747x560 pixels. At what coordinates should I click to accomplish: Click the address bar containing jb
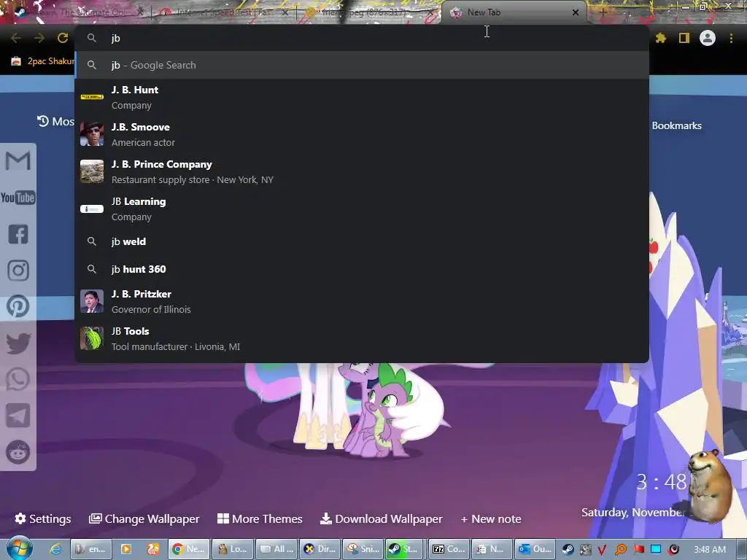coord(362,38)
